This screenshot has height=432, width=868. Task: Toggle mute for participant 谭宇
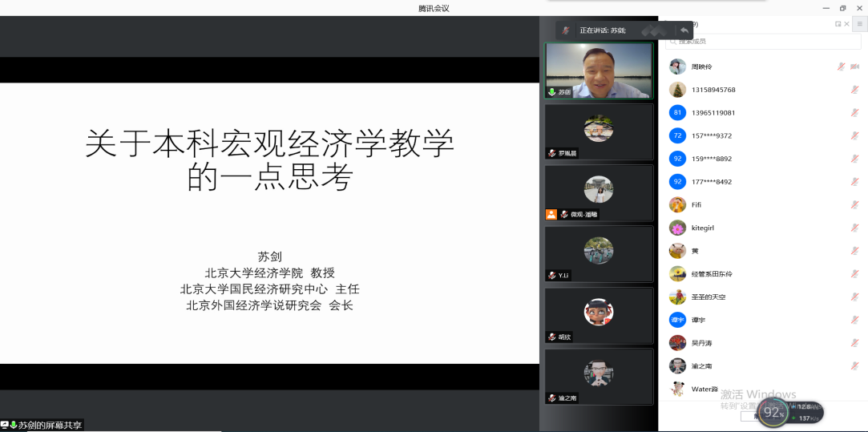click(854, 320)
